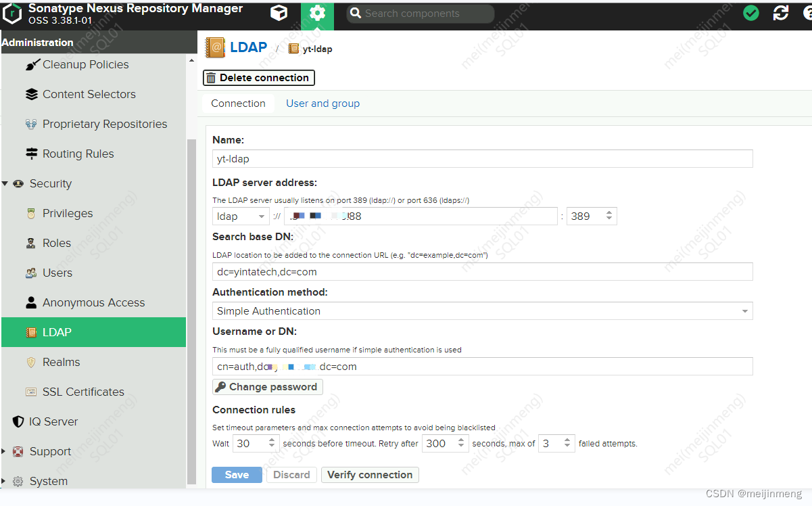
Task: Switch to the Connection tab
Action: tap(238, 103)
